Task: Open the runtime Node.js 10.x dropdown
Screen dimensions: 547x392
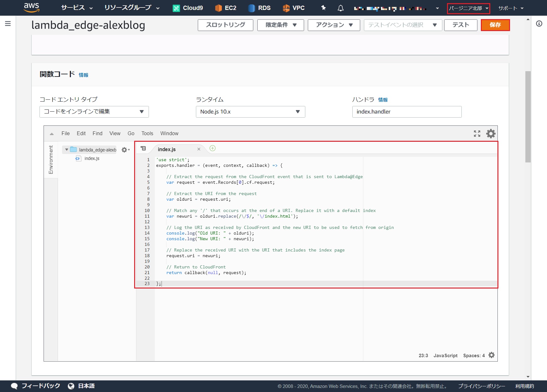Action: pos(250,112)
